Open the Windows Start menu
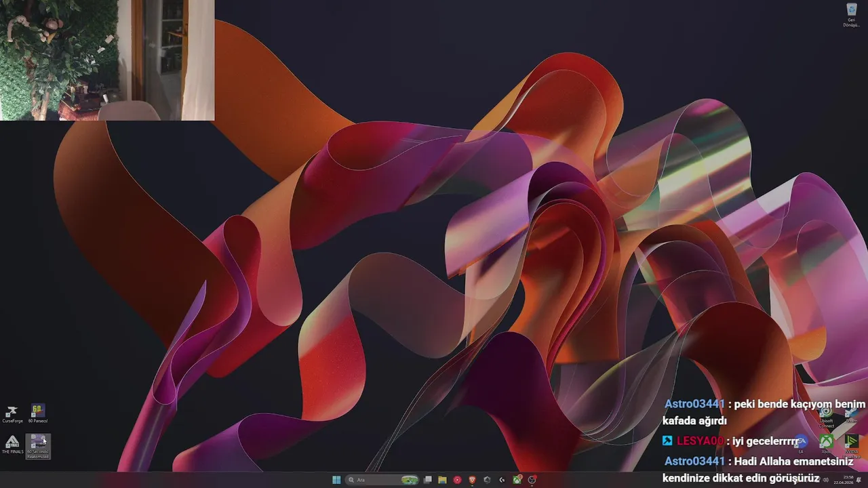 click(336, 480)
